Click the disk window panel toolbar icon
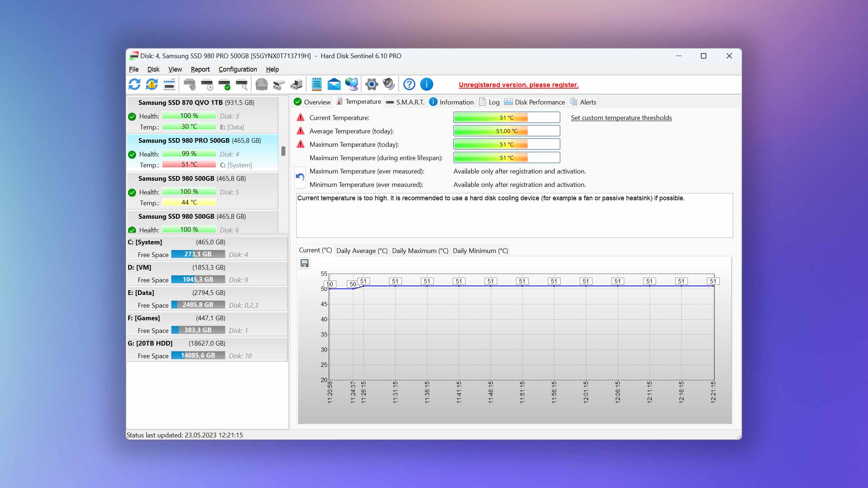This screenshot has width=868, height=488. pyautogui.click(x=169, y=85)
